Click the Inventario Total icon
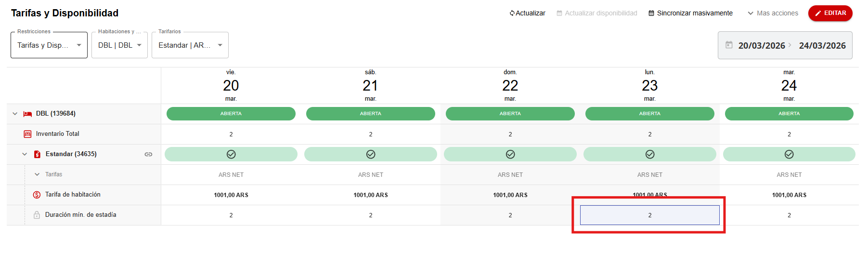The image size is (868, 265). pyautogui.click(x=27, y=134)
